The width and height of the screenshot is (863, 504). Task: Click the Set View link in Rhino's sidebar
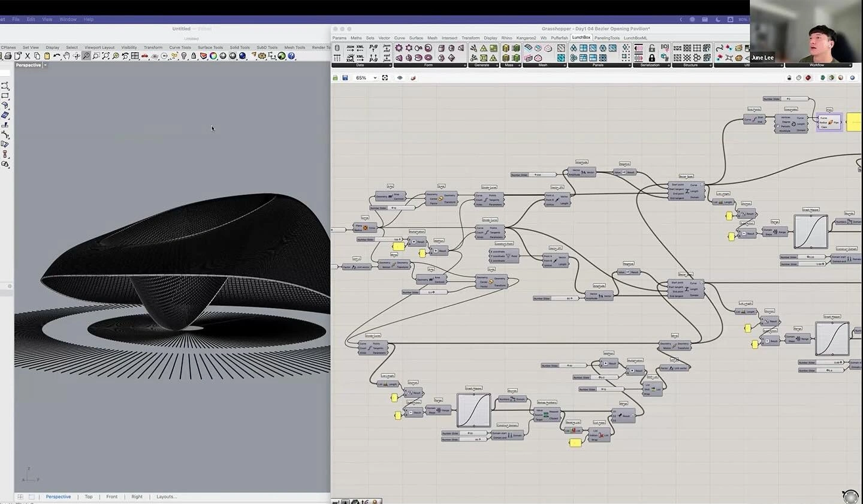click(31, 47)
